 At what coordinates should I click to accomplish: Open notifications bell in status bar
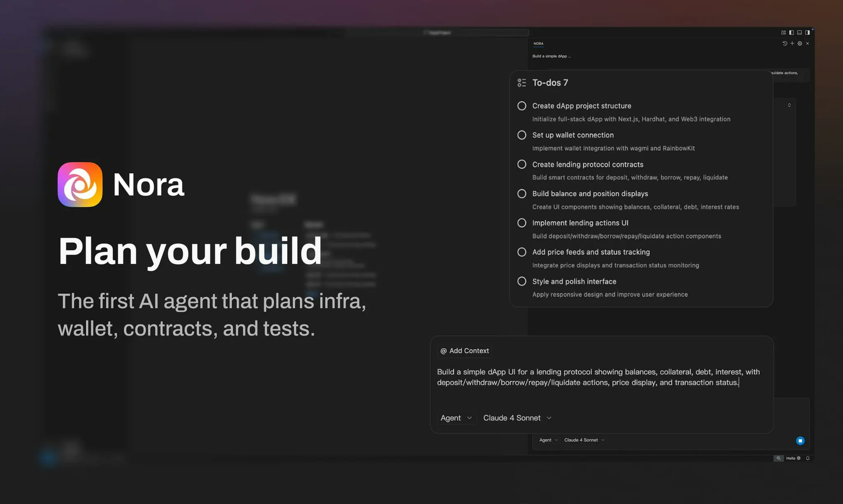[808, 458]
